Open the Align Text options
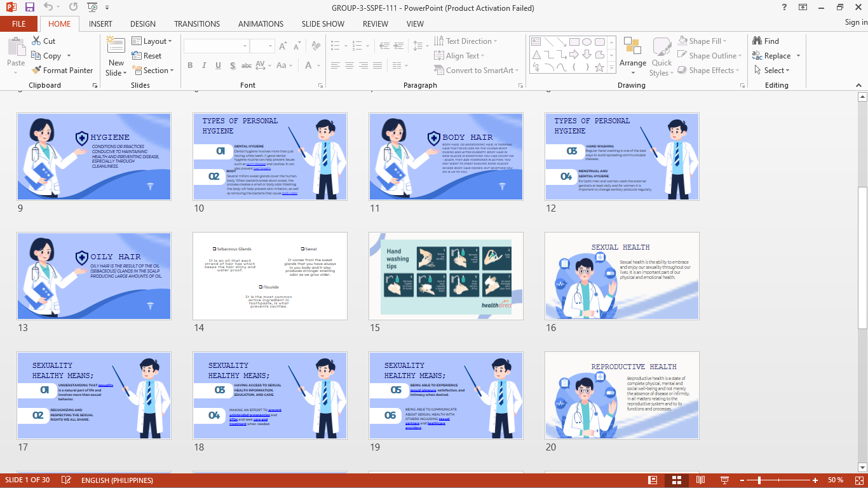Image resolution: width=868 pixels, height=488 pixels. 461,55
